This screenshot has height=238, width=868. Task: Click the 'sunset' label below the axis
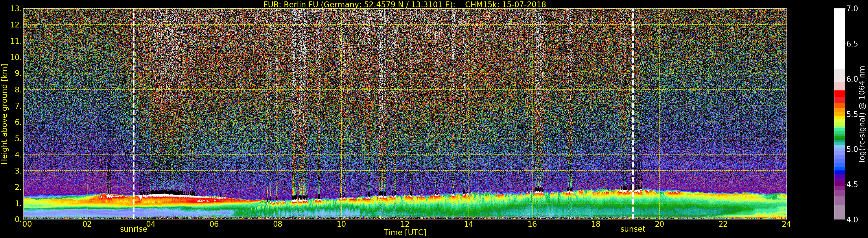pos(633,229)
